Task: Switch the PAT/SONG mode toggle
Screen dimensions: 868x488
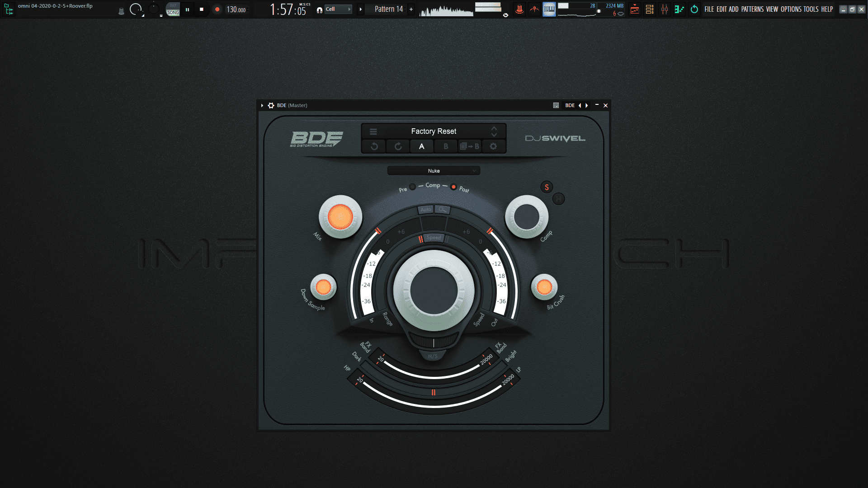Action: 173,9
